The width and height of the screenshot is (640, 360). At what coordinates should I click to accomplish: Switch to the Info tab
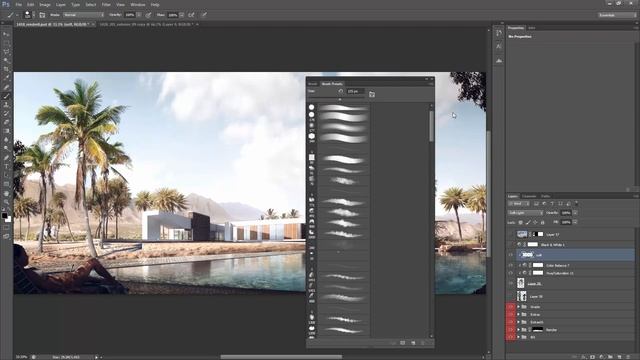click(531, 28)
